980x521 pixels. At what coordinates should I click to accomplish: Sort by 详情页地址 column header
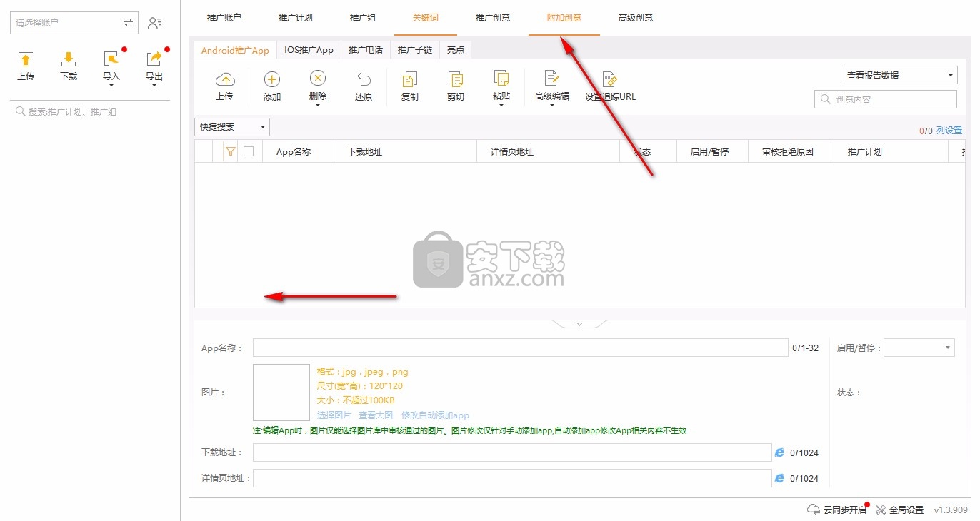[548, 151]
